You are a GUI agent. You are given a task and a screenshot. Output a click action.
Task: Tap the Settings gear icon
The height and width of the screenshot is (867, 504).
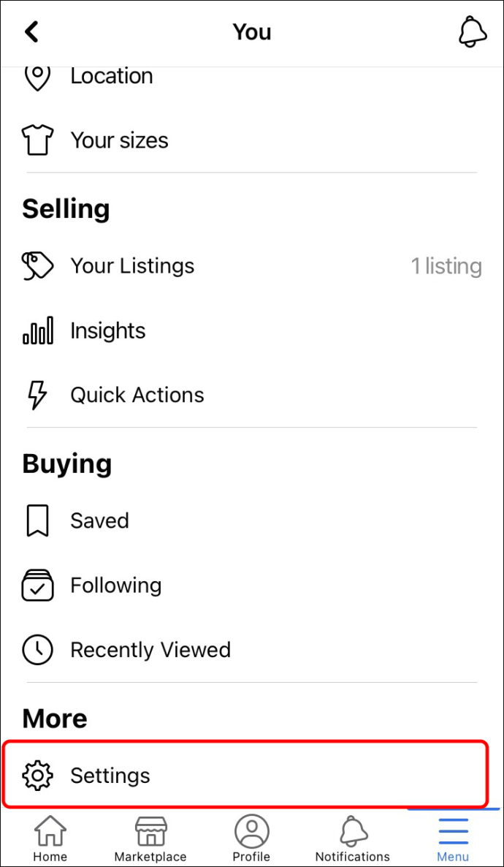[x=37, y=776]
